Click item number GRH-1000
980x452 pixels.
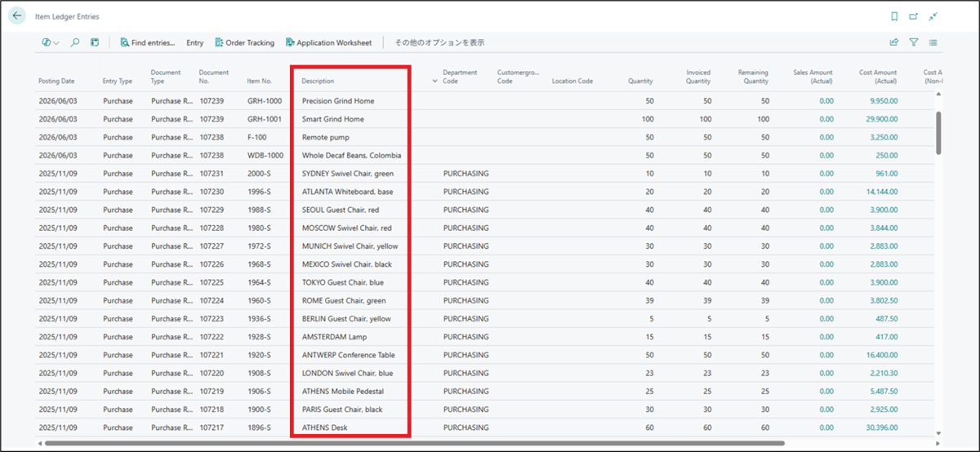265,101
